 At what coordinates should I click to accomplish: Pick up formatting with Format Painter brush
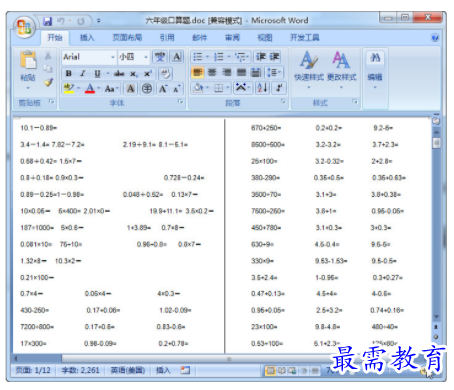tap(49, 82)
